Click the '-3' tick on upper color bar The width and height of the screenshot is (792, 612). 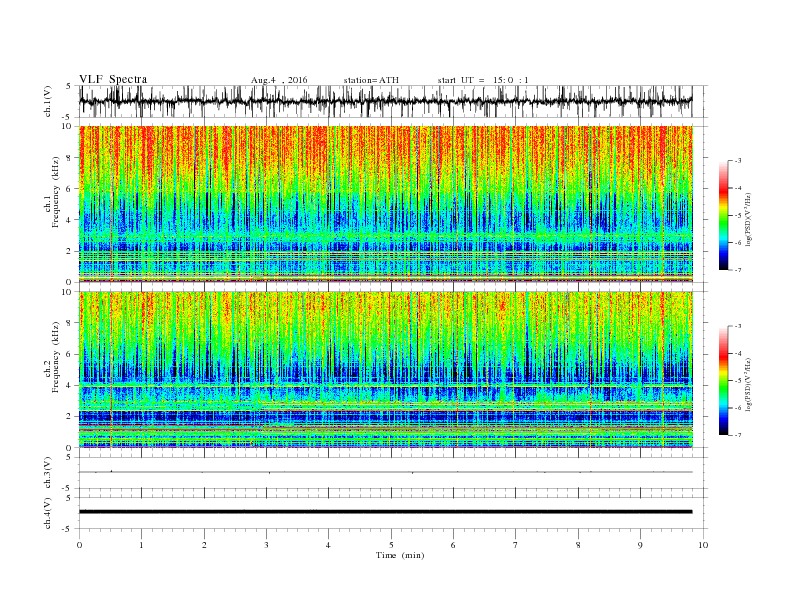(x=737, y=161)
